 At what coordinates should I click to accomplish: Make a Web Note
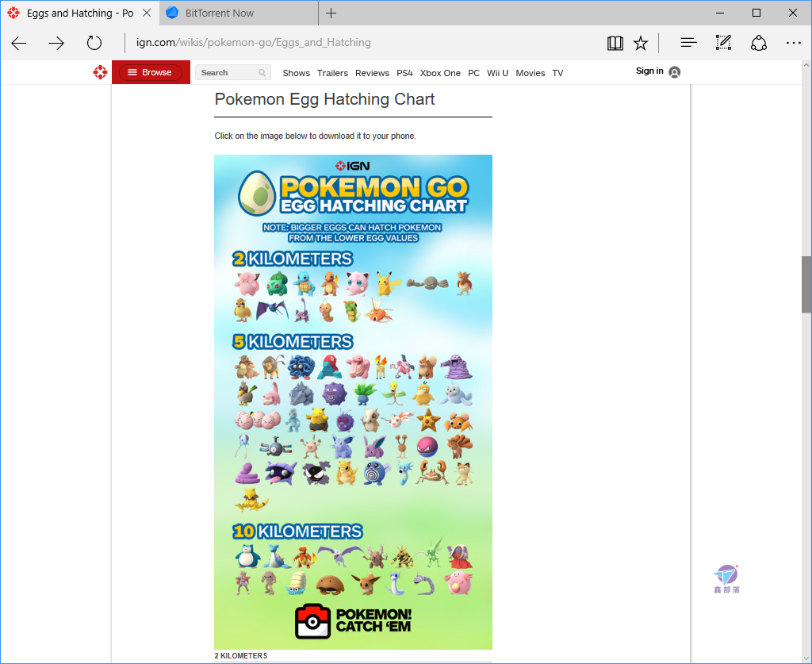[x=723, y=43]
